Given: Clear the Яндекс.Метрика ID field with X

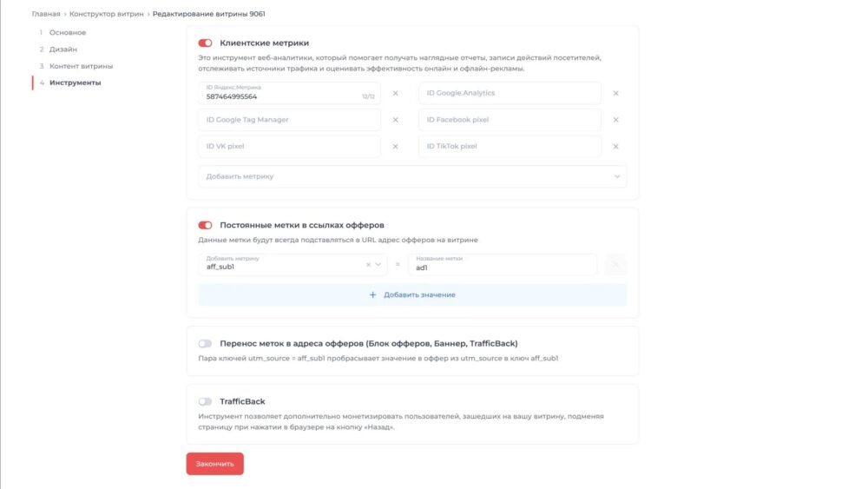Looking at the screenshot, I should point(396,94).
